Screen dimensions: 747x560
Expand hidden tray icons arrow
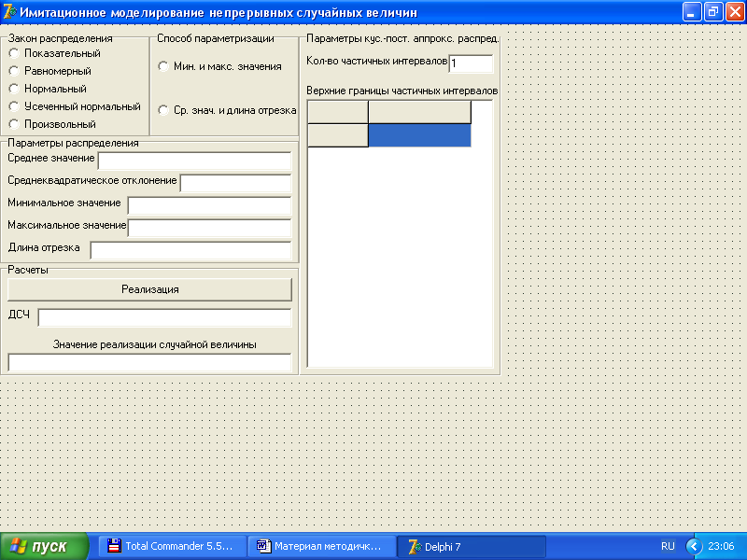tap(694, 546)
